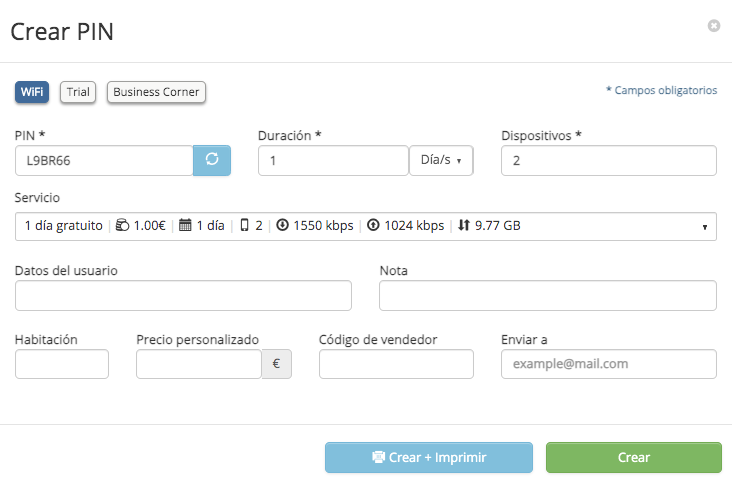The image size is (732, 489).
Task: Click into the Duración number field
Action: (332, 160)
